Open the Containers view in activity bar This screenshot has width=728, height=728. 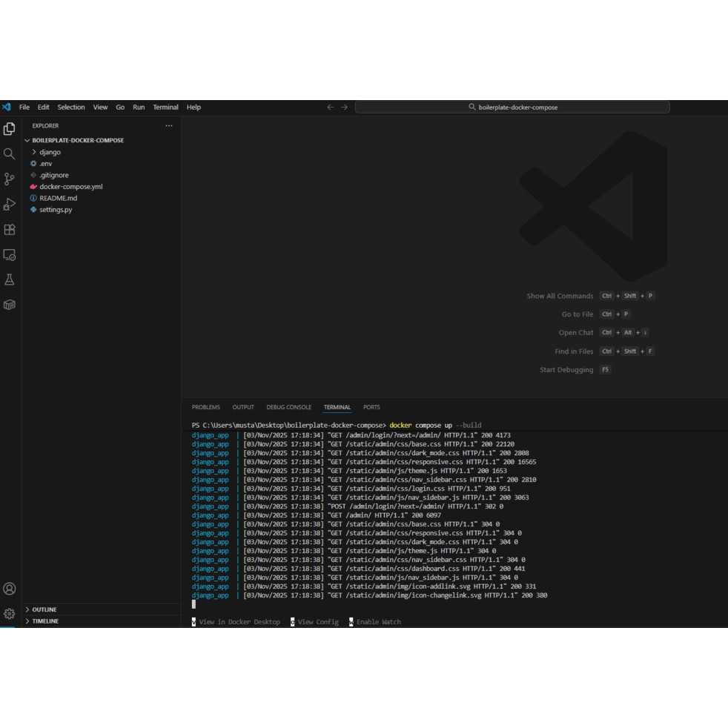[10, 305]
